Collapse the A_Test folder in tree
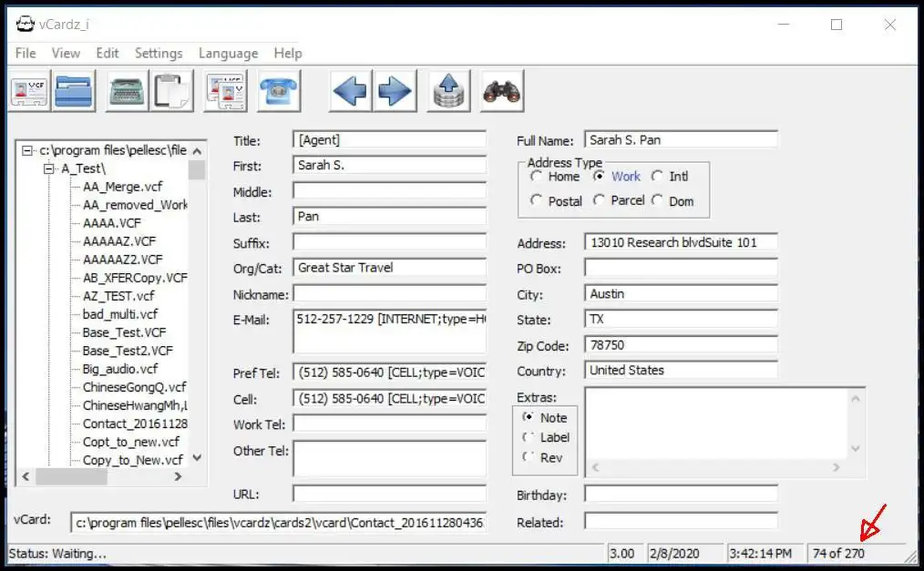 coord(49,168)
